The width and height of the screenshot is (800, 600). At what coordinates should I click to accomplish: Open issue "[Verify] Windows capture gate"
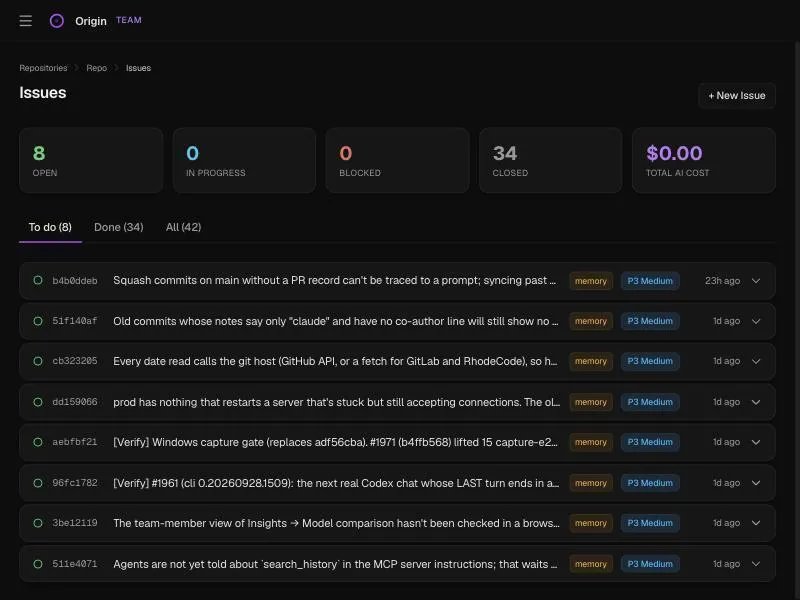[335, 442]
